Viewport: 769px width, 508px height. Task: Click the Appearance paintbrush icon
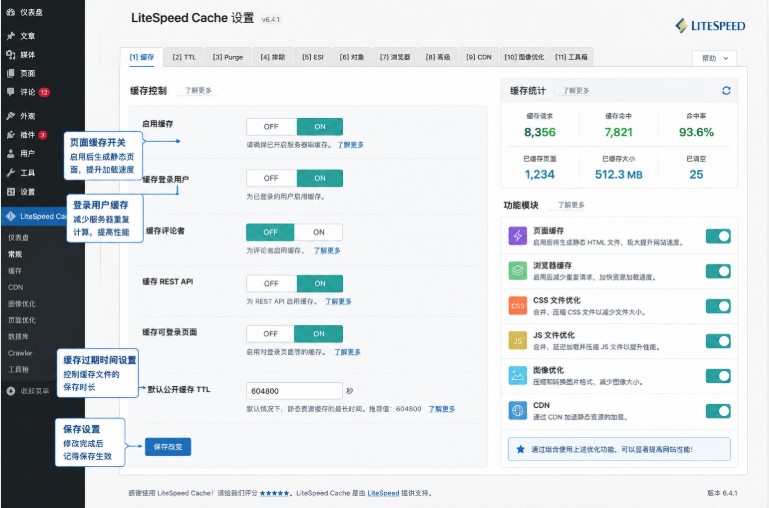point(11,116)
